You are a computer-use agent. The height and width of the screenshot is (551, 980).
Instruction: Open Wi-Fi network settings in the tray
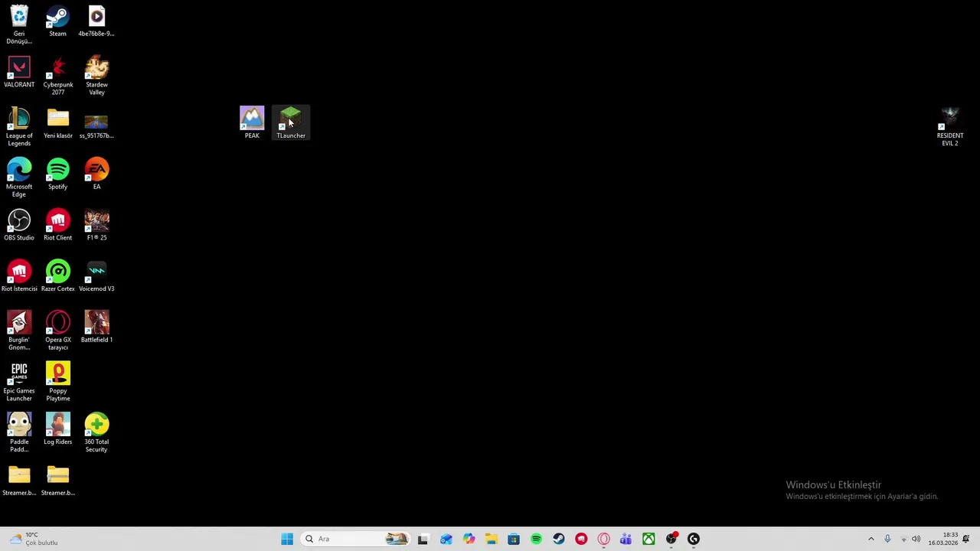click(x=903, y=539)
